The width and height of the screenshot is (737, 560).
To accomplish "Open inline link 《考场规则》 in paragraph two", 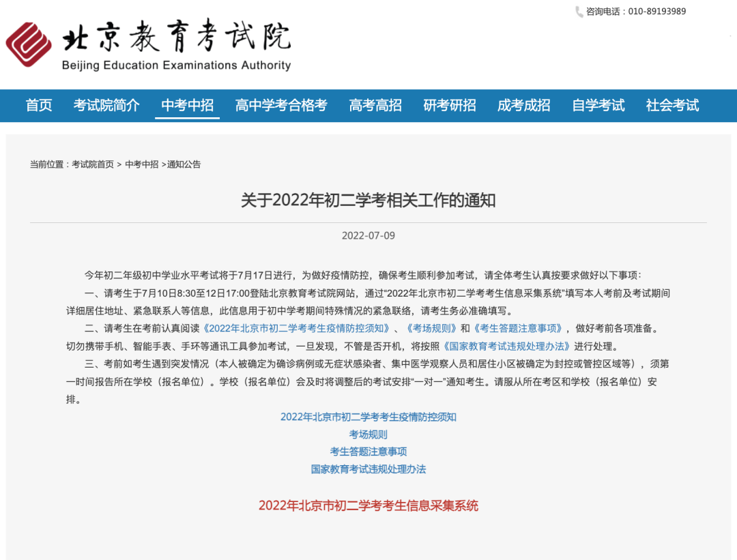I will [x=431, y=328].
